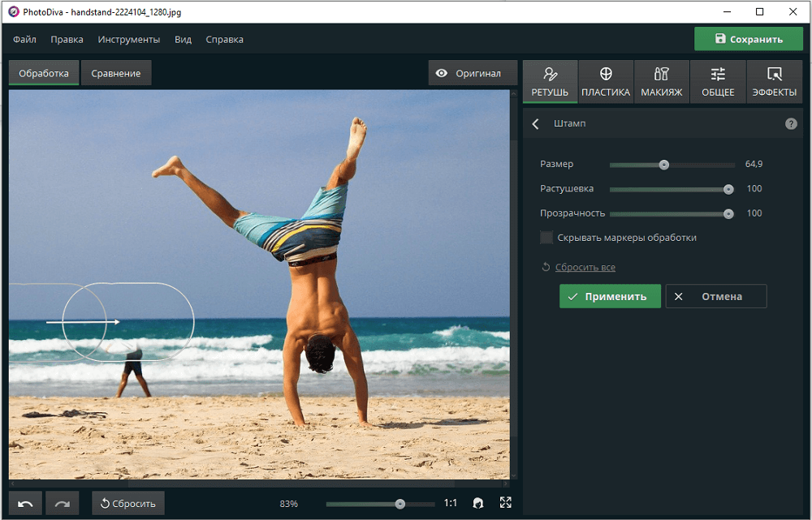Open the Файл menu

point(24,39)
